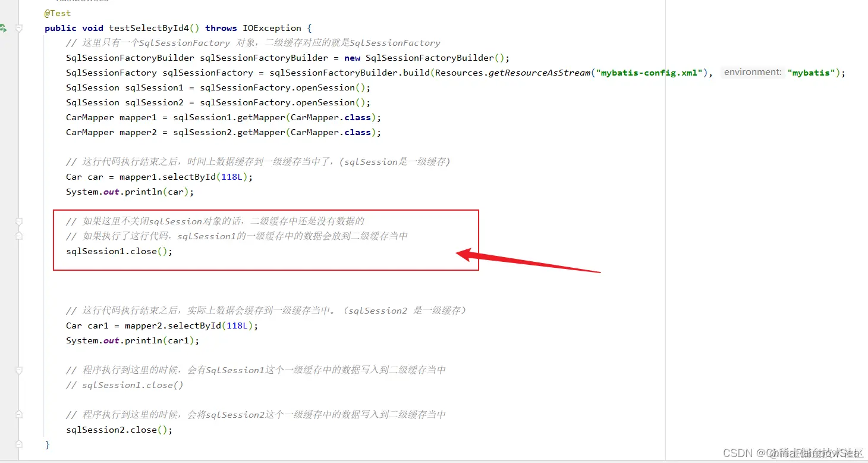Click 'sqlSession1.close();' statement

coord(119,251)
